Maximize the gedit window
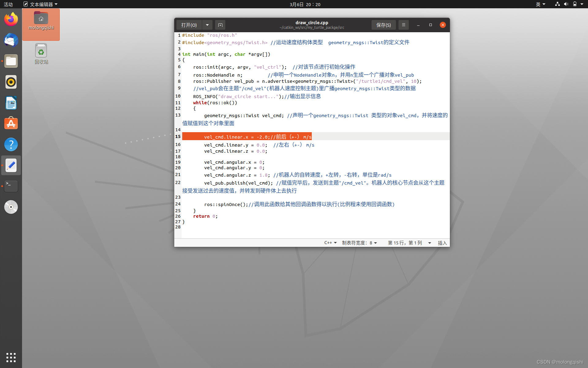Viewport: 588px width, 368px height. [x=430, y=25]
